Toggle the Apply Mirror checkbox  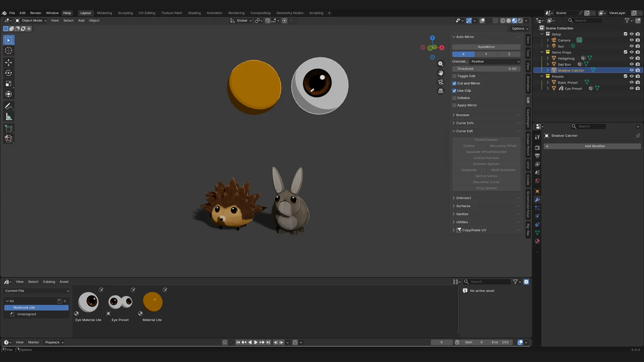pyautogui.click(x=454, y=105)
